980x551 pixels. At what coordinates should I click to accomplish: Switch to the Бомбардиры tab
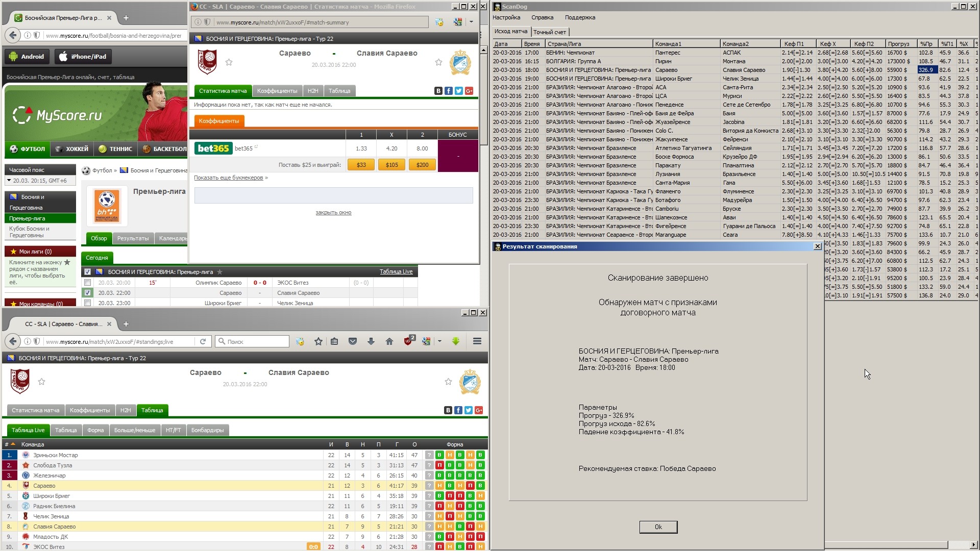[x=207, y=430]
